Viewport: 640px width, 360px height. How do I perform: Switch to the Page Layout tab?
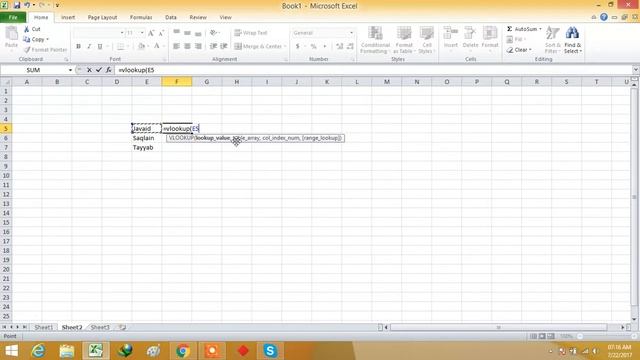point(102,18)
